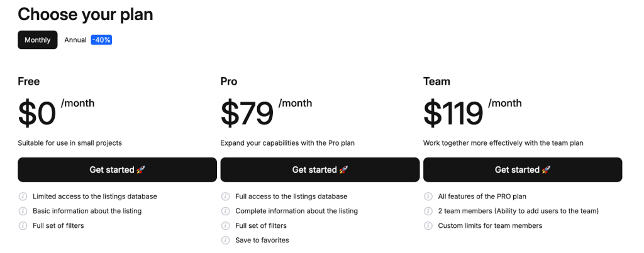Image resolution: width=644 pixels, height=253 pixels.
Task: Click info icon beside Pro plan Full set of filters
Action: 225,225
